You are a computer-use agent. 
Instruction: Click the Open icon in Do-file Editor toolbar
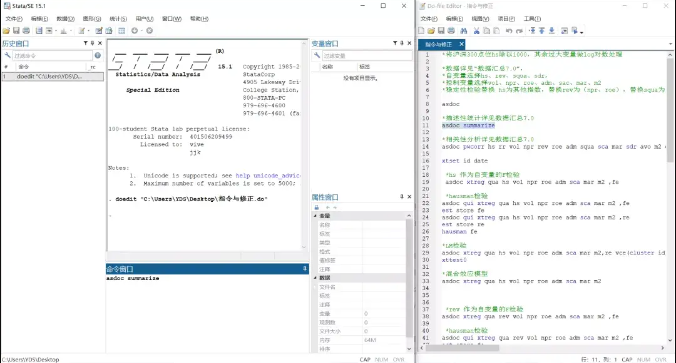point(431,31)
